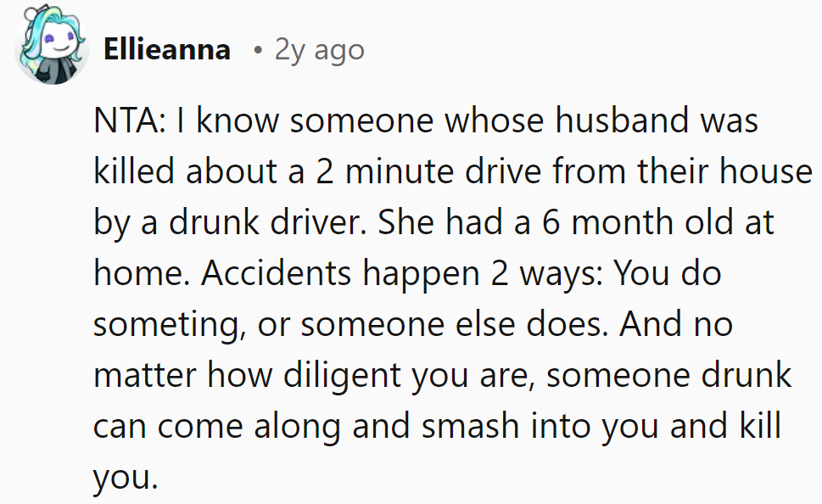Click the dot separator before the timestamp

click(x=257, y=51)
